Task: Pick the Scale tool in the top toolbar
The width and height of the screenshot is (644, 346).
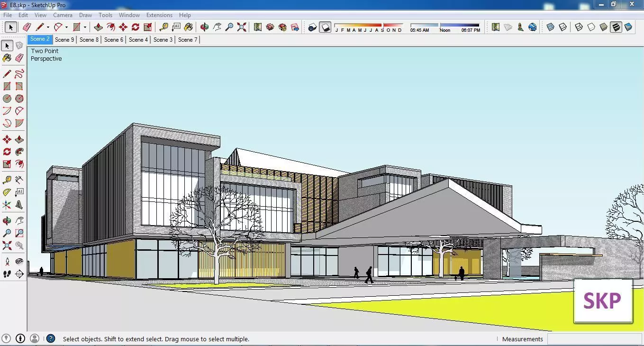Action: (148, 27)
